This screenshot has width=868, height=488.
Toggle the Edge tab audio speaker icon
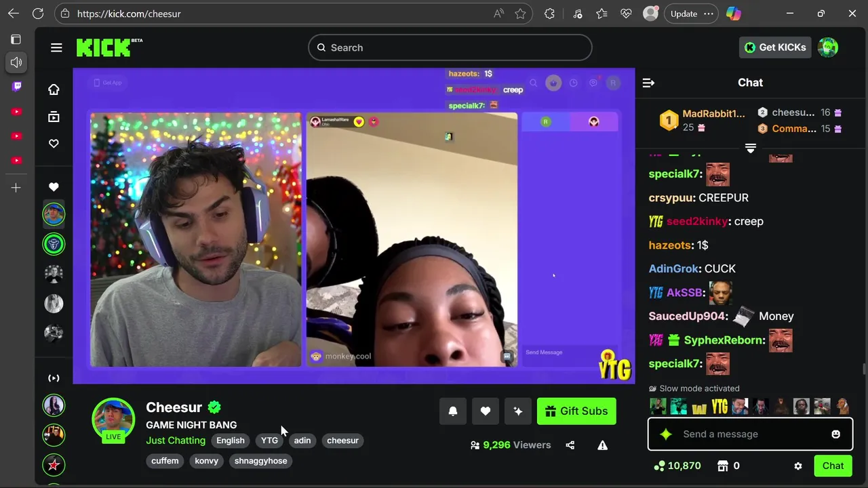tap(16, 62)
